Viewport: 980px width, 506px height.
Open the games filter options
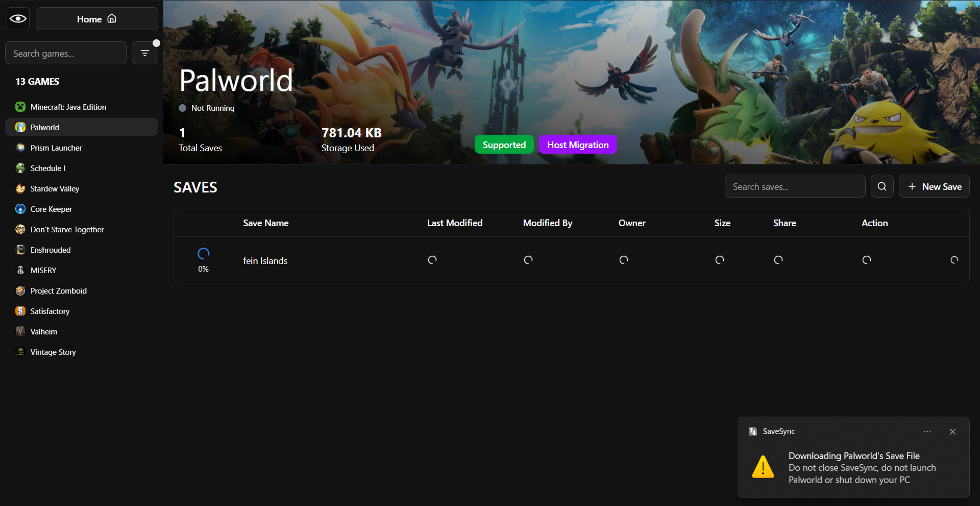tap(145, 53)
